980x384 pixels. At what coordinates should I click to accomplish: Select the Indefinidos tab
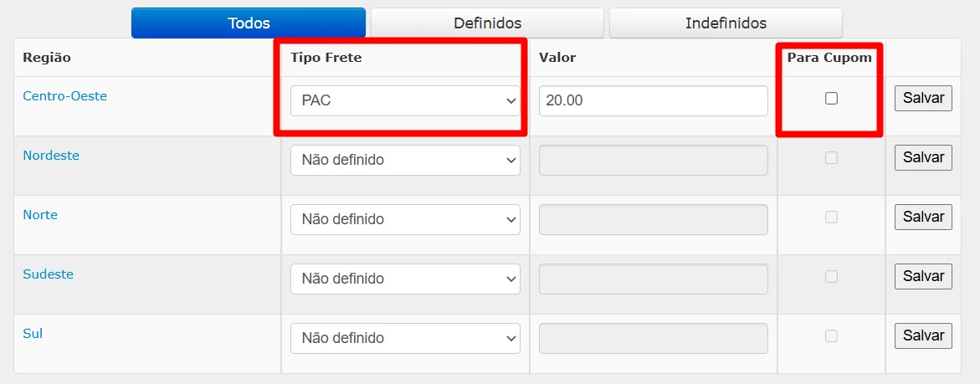click(726, 23)
